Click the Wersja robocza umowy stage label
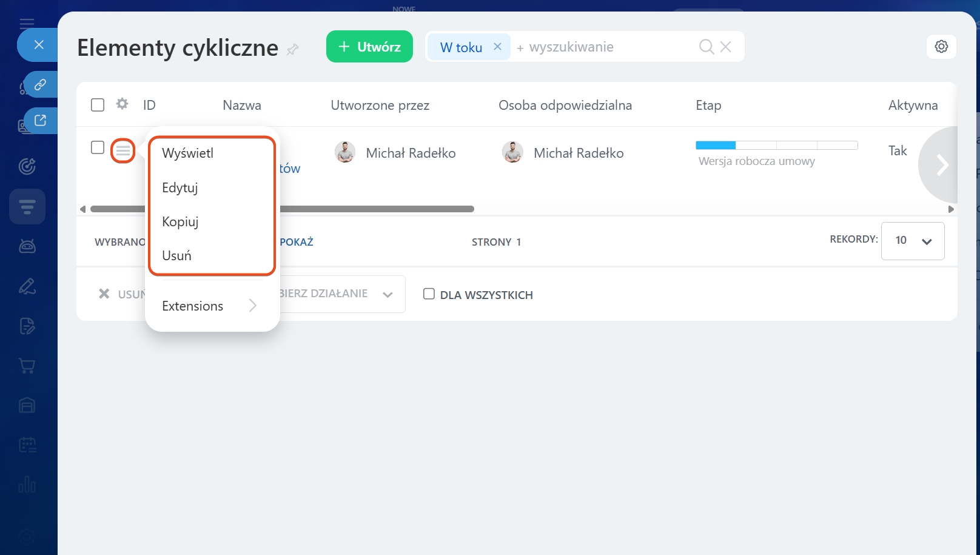Viewport: 980px width, 555px height. [756, 161]
